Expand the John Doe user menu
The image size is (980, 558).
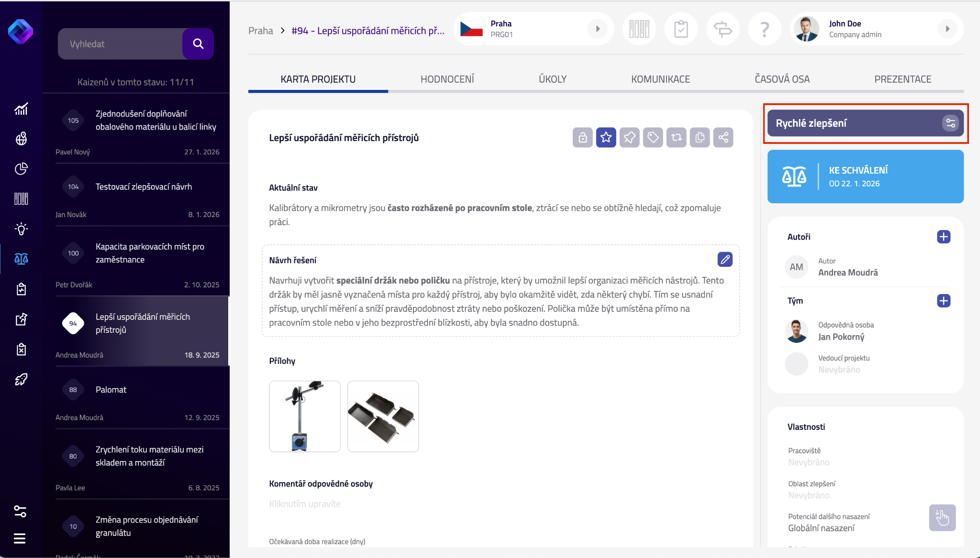[947, 29]
